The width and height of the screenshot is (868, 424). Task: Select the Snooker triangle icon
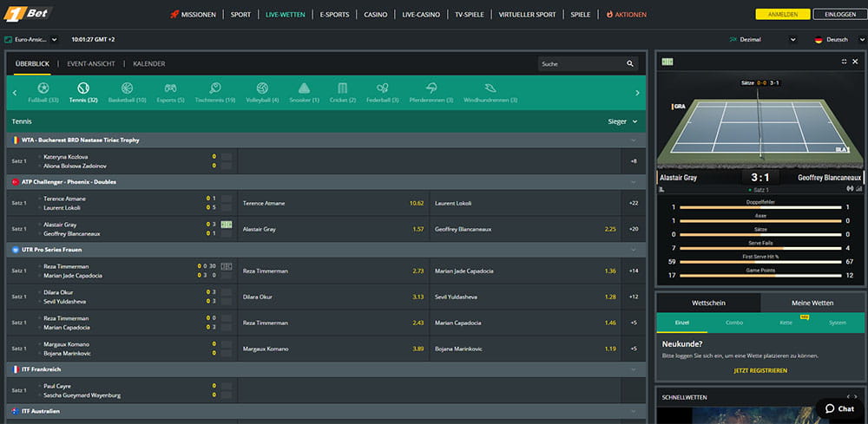coord(304,88)
